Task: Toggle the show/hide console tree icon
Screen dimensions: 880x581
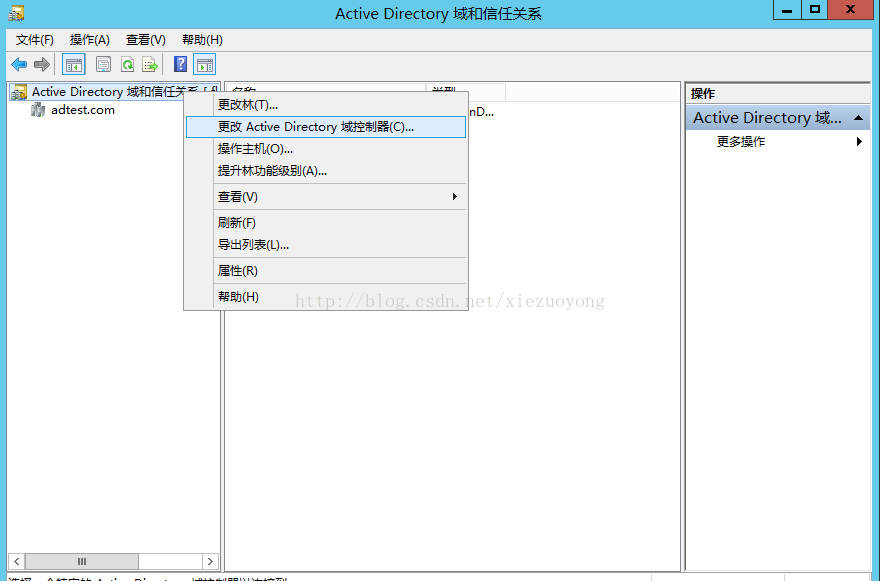Action: click(74, 65)
